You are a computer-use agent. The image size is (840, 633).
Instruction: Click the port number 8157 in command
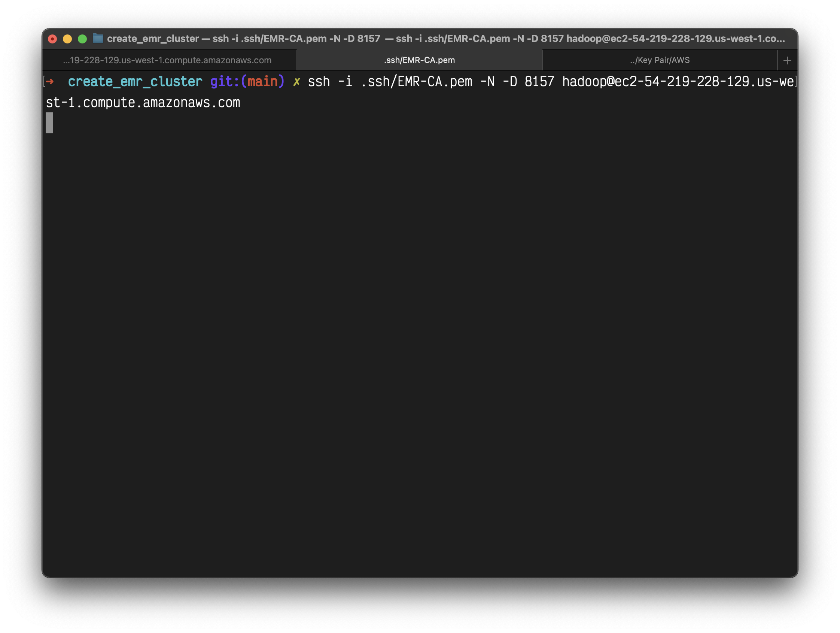coord(539,82)
